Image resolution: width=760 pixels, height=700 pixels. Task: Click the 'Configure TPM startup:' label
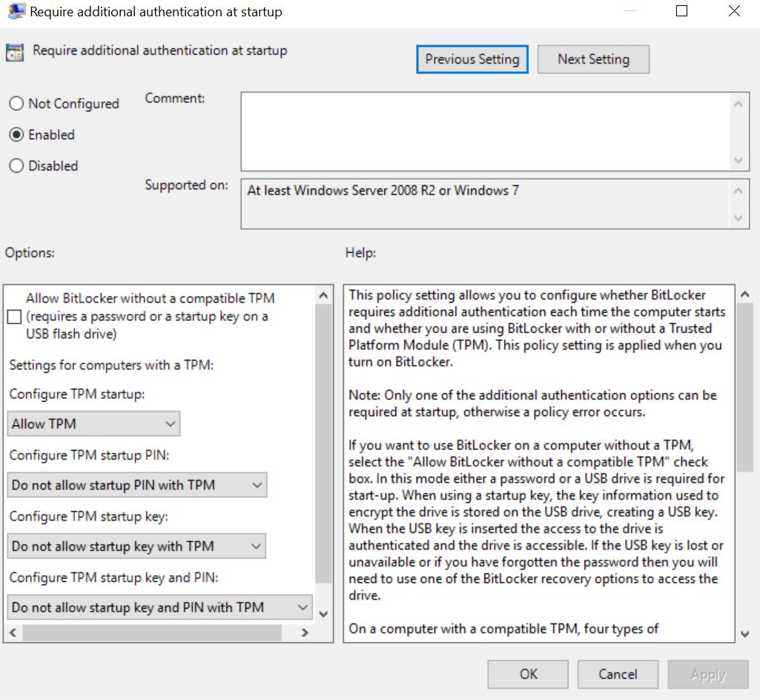click(x=77, y=394)
